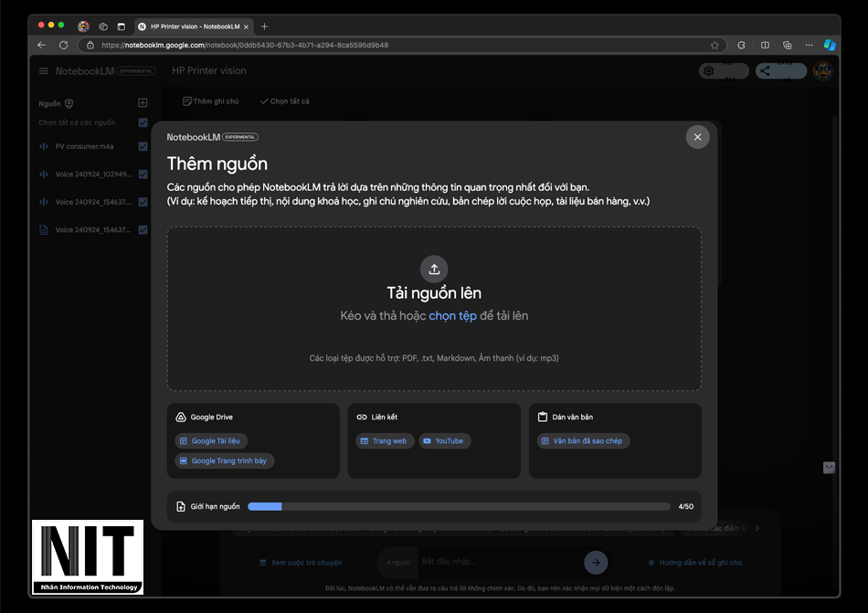Click the audio icon of Voice 240924_102949
Screen dimensions: 868x613
[44, 174]
